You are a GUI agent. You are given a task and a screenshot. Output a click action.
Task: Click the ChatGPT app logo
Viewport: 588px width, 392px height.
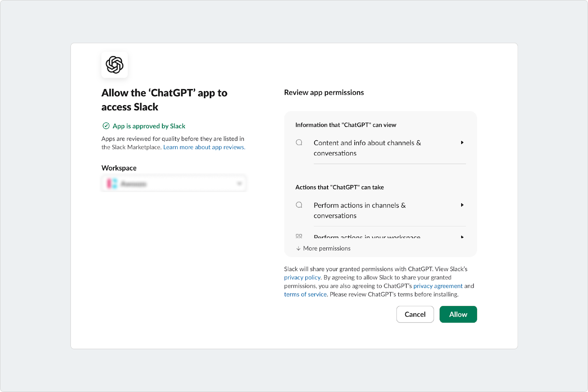(x=114, y=65)
